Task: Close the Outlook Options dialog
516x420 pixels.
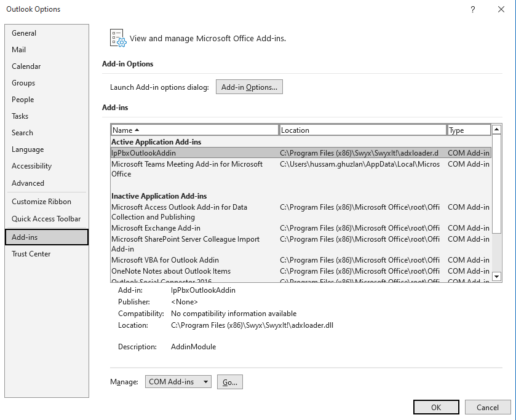Action: (501, 9)
